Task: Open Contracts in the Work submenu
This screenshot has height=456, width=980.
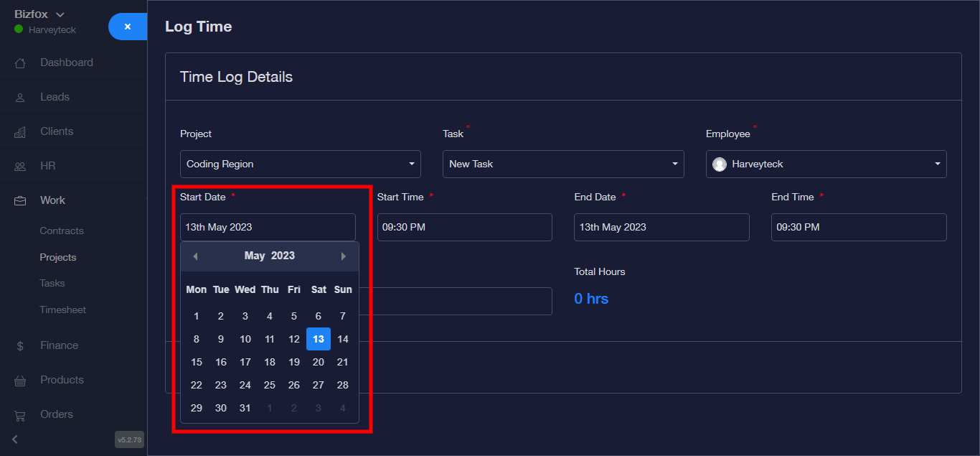Action: [x=62, y=231]
